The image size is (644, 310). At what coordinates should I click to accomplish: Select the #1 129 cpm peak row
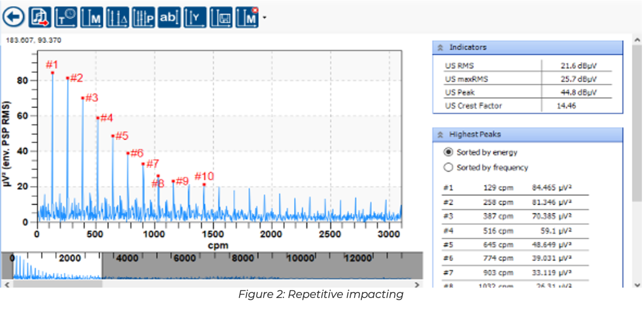[515, 188]
